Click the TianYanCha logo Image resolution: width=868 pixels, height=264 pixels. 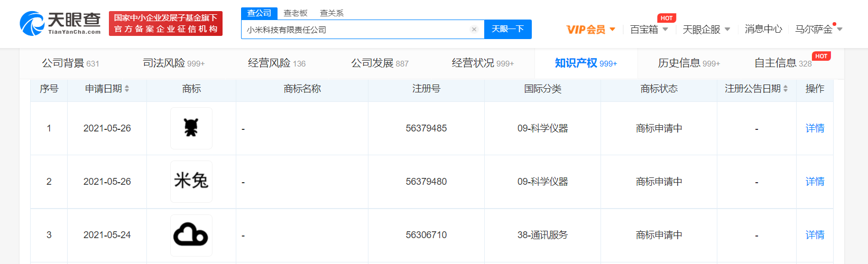(60, 23)
